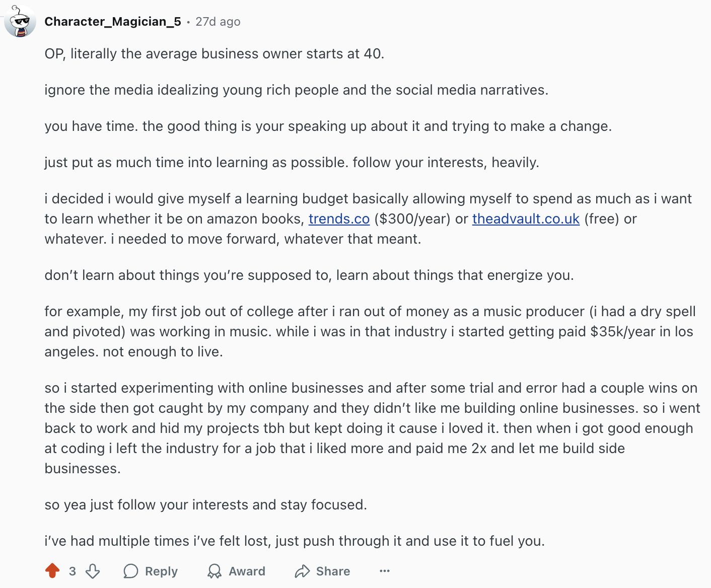Click the line 'so yea just follow your interests'
The image size is (711, 588).
click(x=206, y=505)
